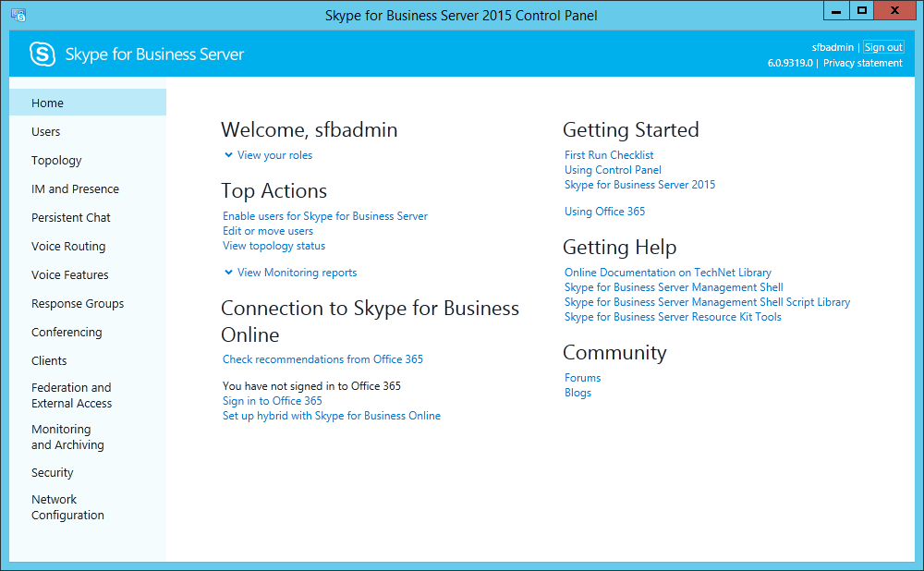Click the Getting Help heading
The image size is (924, 571).
pyautogui.click(x=619, y=248)
